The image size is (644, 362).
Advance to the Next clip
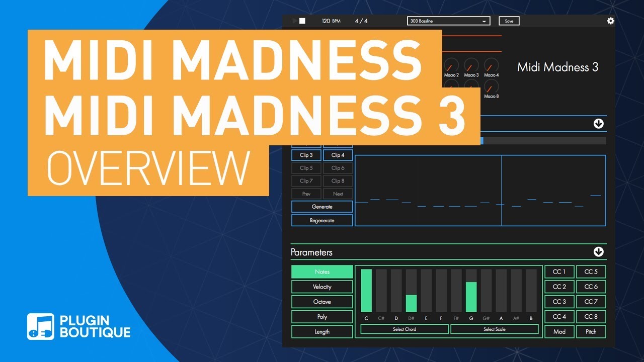pyautogui.click(x=338, y=194)
